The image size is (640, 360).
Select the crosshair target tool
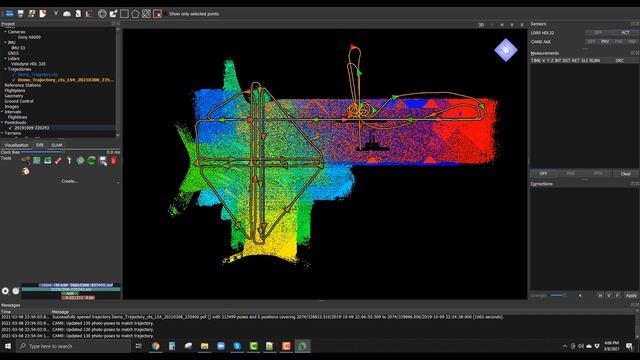tap(102, 13)
